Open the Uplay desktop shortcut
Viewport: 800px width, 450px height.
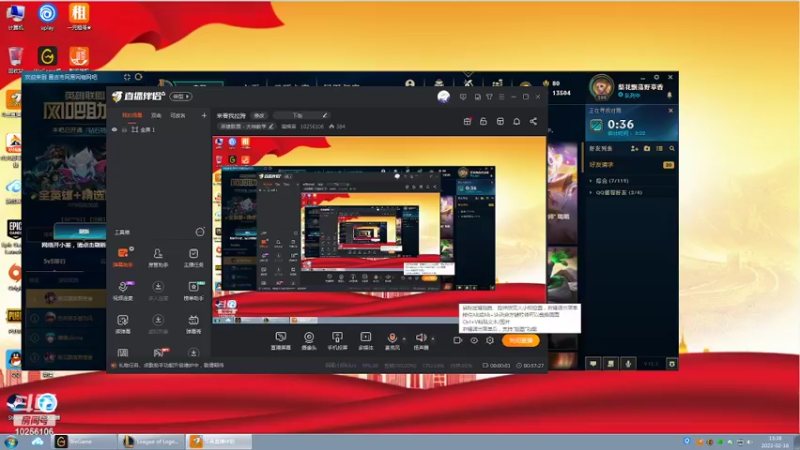pyautogui.click(x=47, y=17)
